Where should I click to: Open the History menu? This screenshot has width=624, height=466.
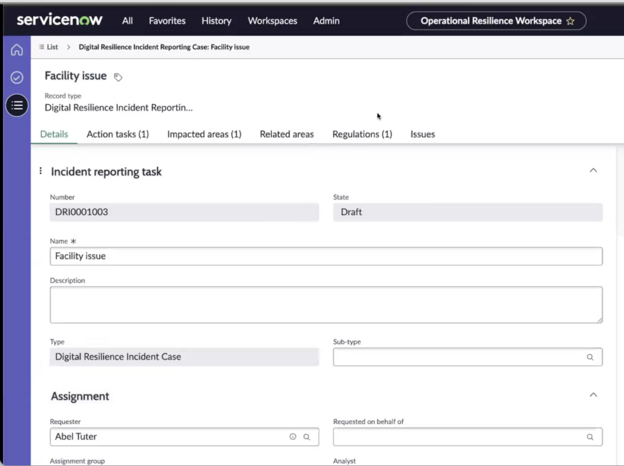click(x=216, y=21)
